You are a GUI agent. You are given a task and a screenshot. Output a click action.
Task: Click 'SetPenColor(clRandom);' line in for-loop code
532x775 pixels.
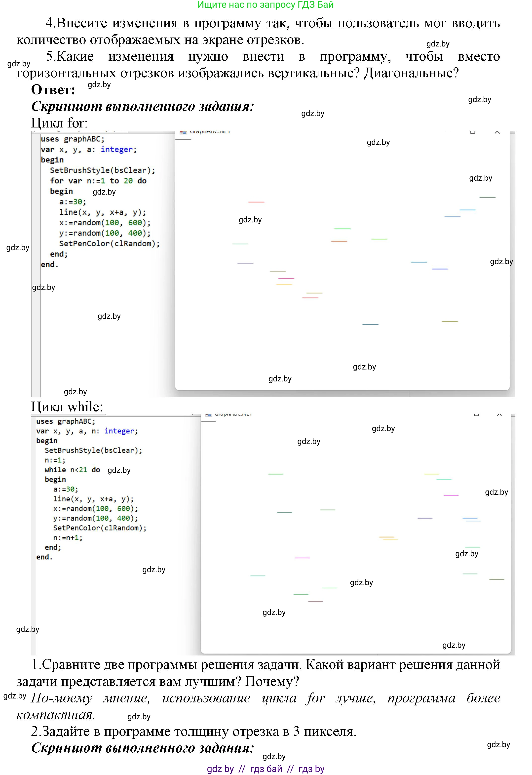109,244
